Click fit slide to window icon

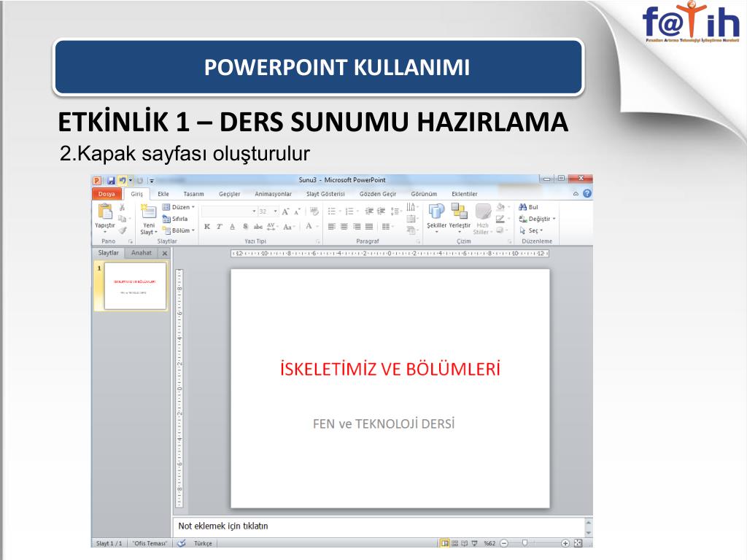point(578,543)
